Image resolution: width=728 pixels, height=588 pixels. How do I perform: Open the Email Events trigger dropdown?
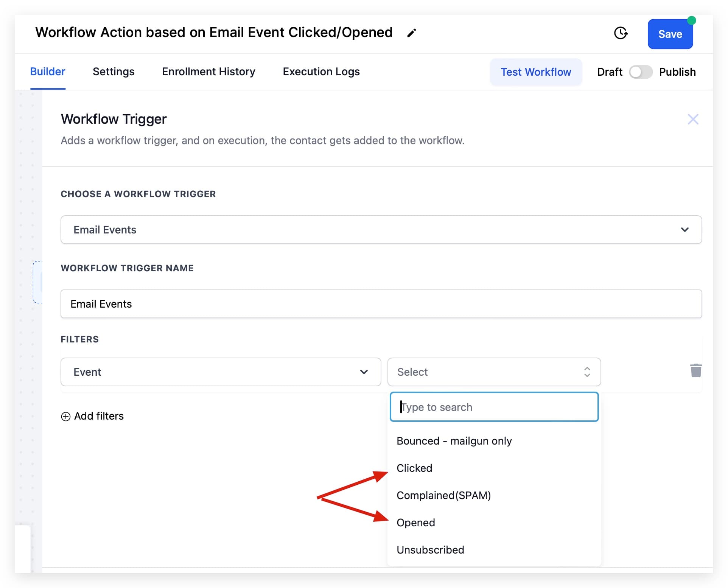381,229
